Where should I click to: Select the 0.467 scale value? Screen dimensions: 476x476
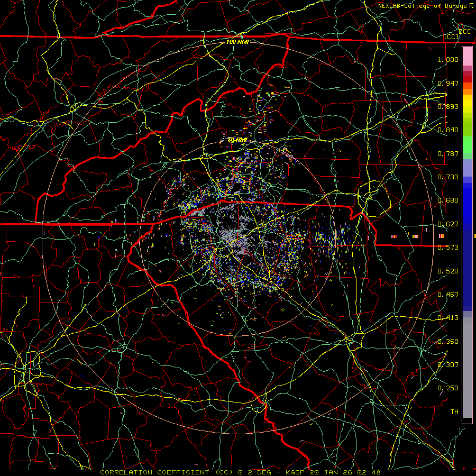tap(448, 295)
